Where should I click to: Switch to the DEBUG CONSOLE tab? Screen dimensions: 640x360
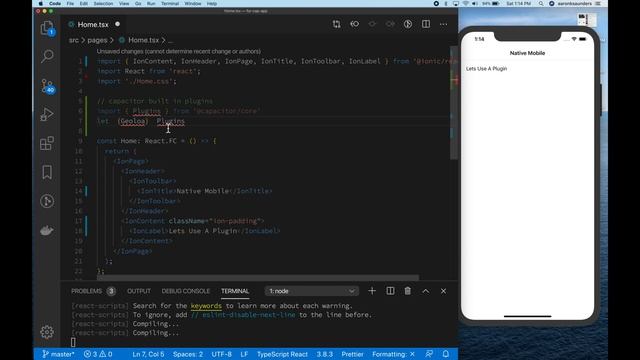pos(186,291)
